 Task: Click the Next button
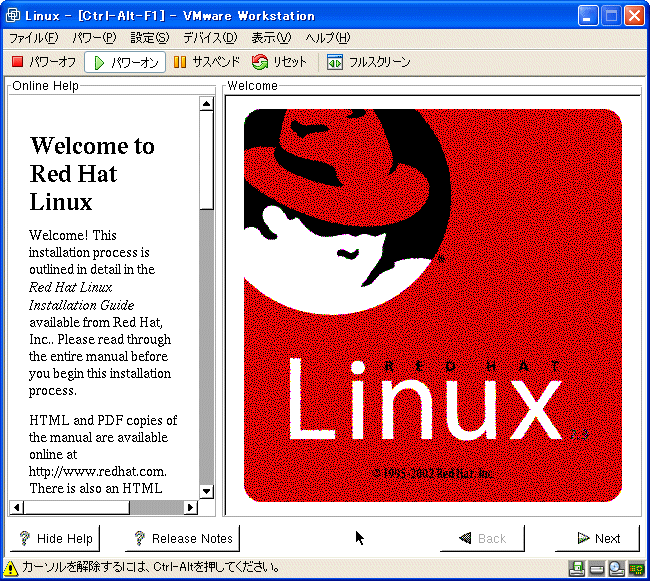click(597, 538)
